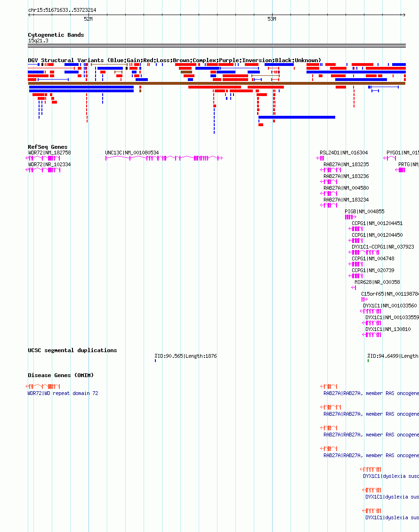Open the RAB27A|NM_183236 transcript label
Screen dimensions: 419x532
(x=346, y=177)
